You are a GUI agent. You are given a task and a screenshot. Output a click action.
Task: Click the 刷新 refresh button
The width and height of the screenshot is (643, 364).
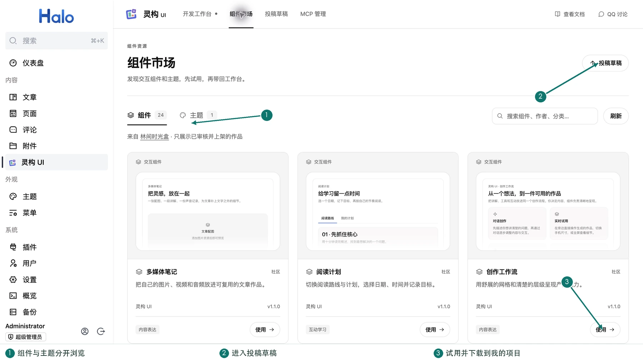pyautogui.click(x=616, y=116)
